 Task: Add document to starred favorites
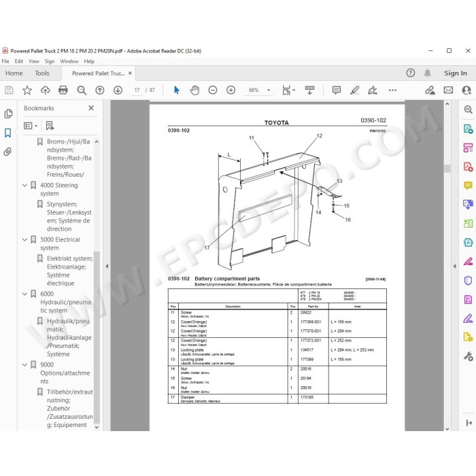27,90
